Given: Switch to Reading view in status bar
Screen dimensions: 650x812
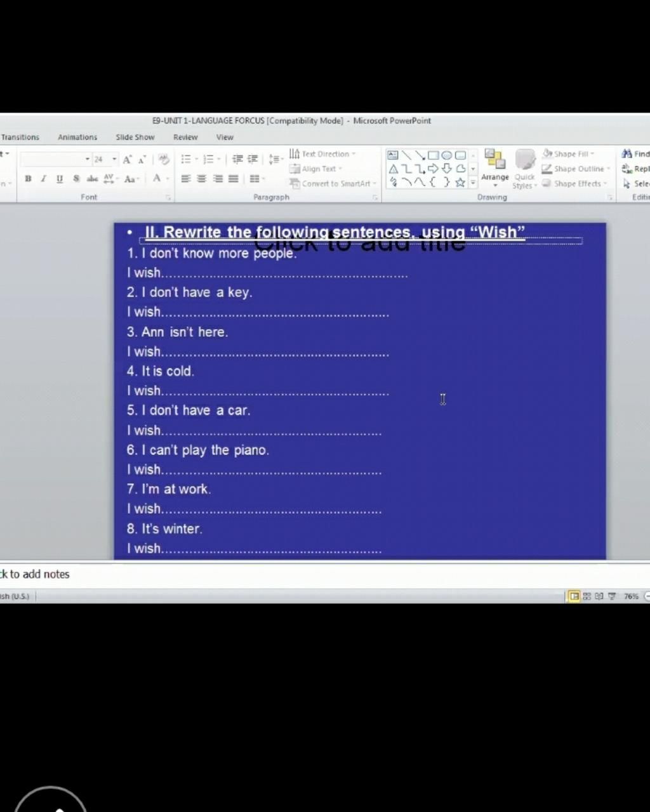Looking at the screenshot, I should click(x=599, y=596).
